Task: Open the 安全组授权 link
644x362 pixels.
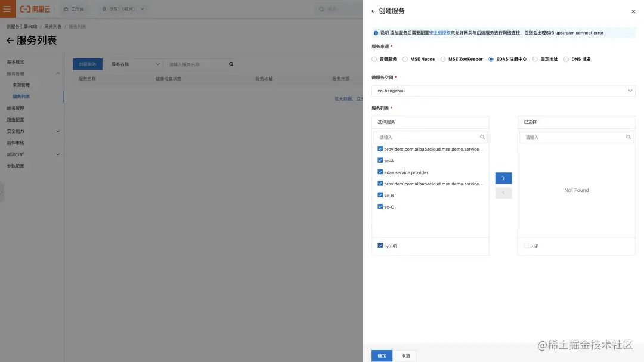Action: click(x=440, y=33)
